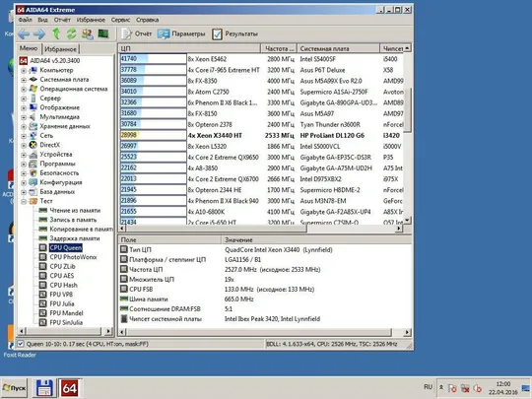Open the Избранное menu in menu bar
The width and height of the screenshot is (532, 399).
coord(91,20)
